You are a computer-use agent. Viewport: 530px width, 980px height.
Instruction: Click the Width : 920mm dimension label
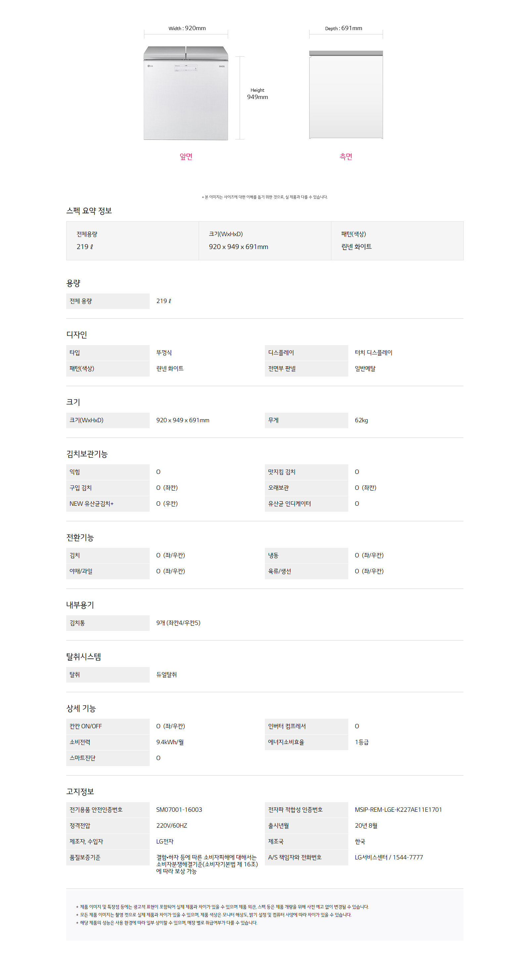(x=187, y=28)
